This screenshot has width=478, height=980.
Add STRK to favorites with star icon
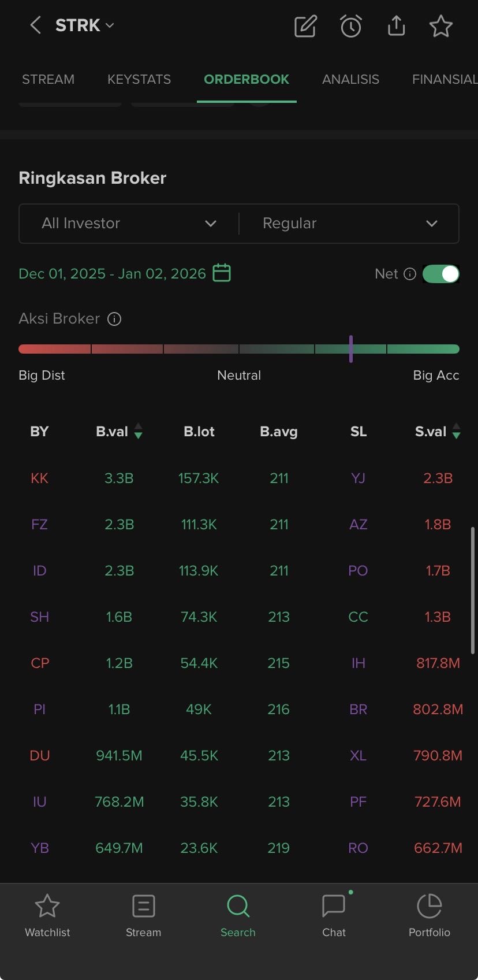441,26
